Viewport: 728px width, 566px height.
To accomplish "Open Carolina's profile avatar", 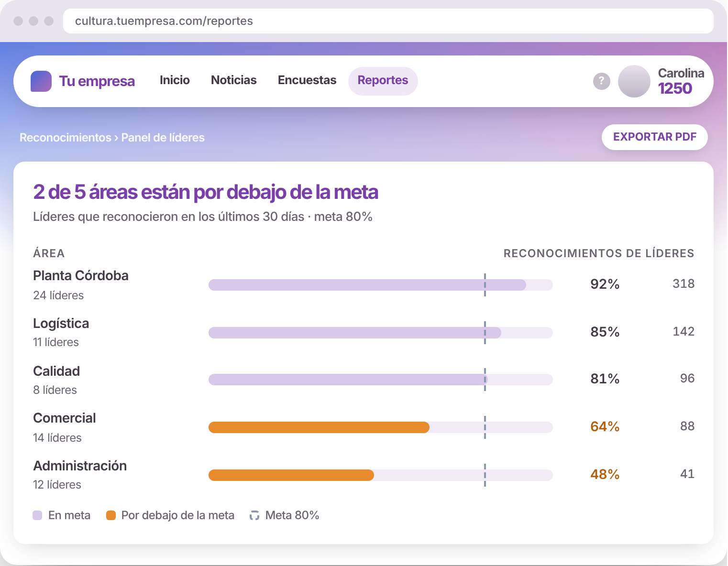I will pos(634,81).
